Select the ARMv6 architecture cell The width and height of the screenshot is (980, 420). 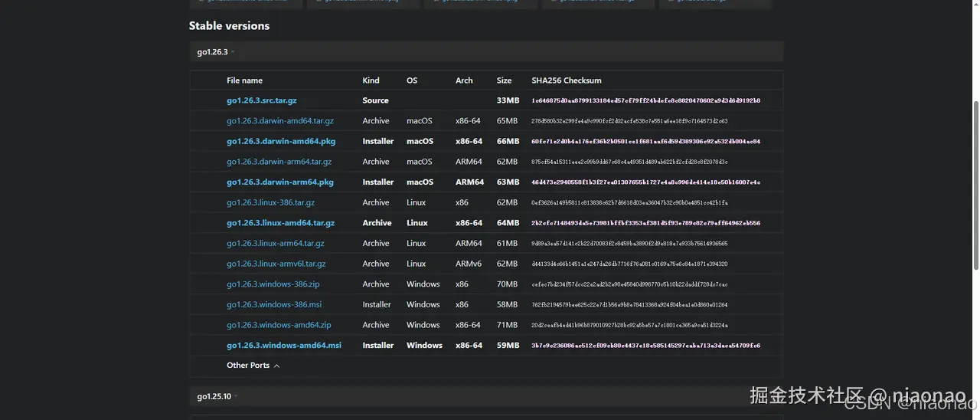coord(469,264)
